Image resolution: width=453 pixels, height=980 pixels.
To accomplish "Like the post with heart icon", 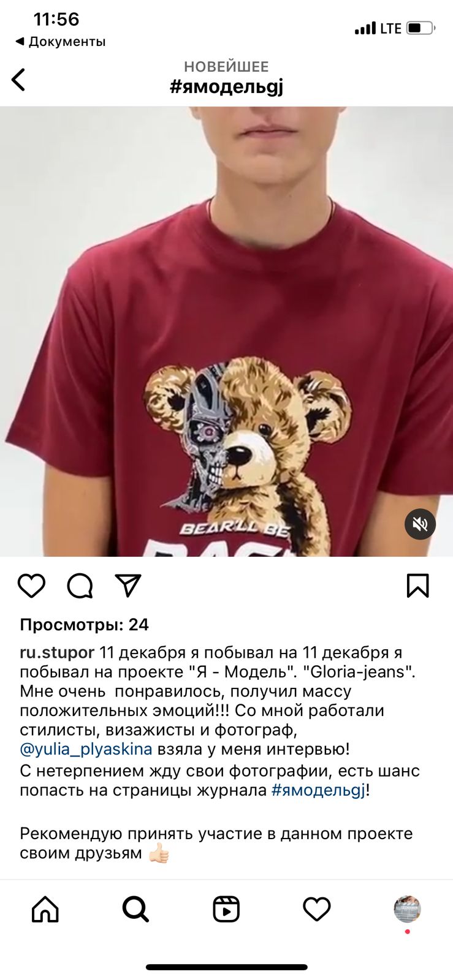I will tap(31, 586).
